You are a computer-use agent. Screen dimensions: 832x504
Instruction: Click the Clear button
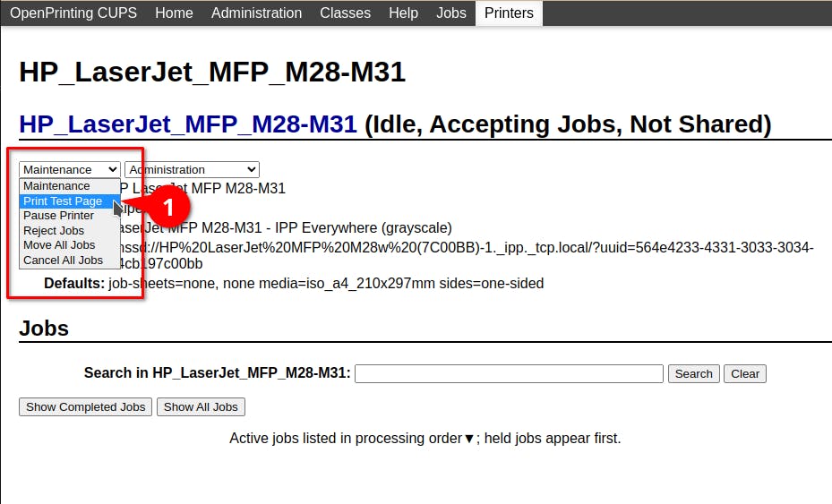point(745,373)
